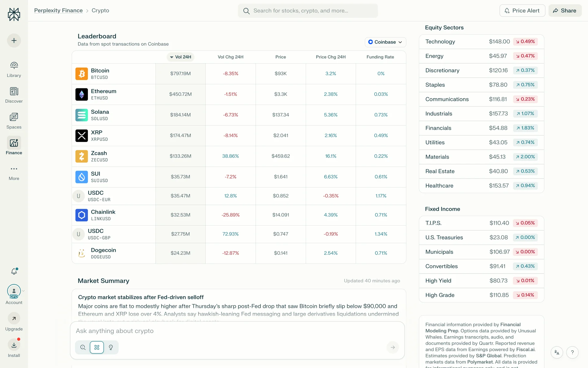588x368 pixels.
Task: Click the translate language icon
Action: tap(557, 352)
